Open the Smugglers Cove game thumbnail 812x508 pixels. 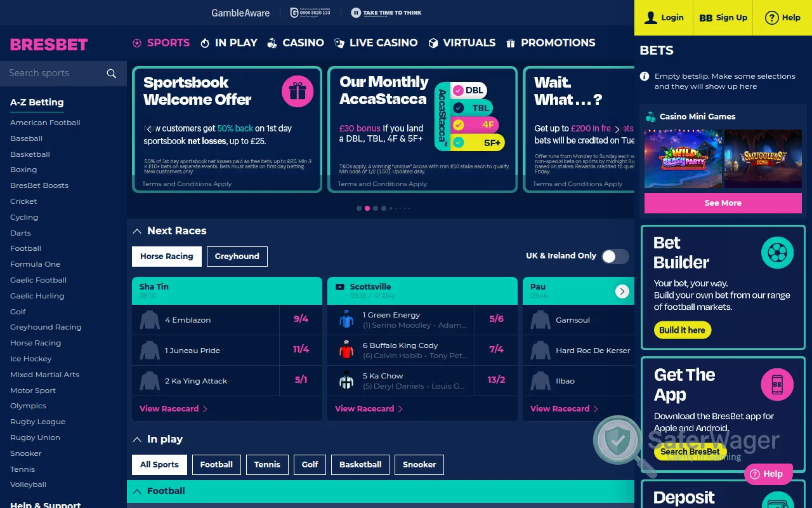(x=763, y=159)
